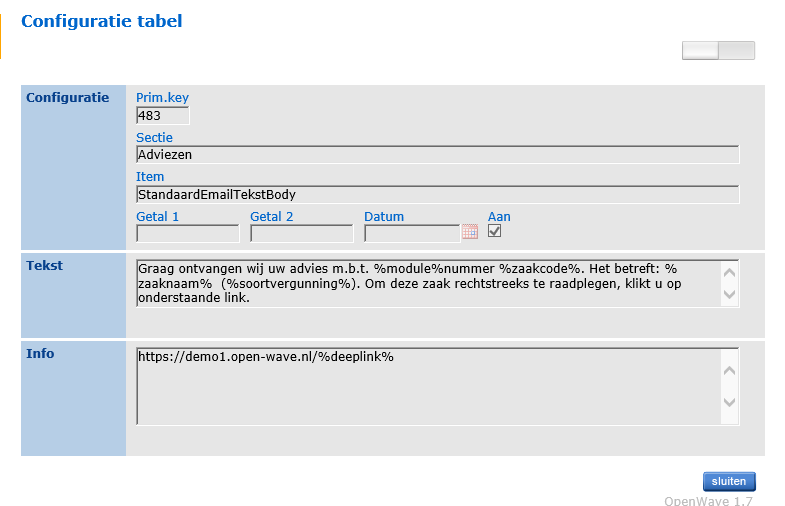Focus the Sectie field containing Adviezen
The width and height of the screenshot is (785, 506).
438,155
